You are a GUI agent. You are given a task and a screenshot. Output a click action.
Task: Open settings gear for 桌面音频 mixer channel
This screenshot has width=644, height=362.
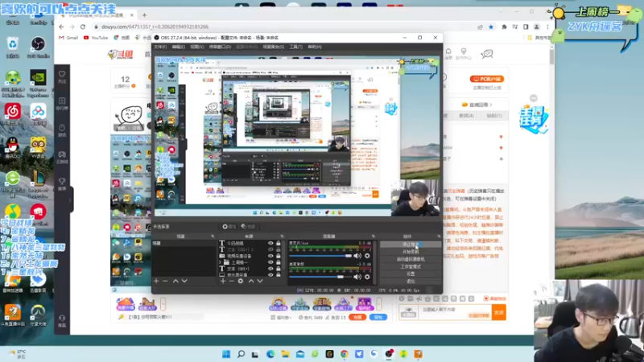click(367, 277)
